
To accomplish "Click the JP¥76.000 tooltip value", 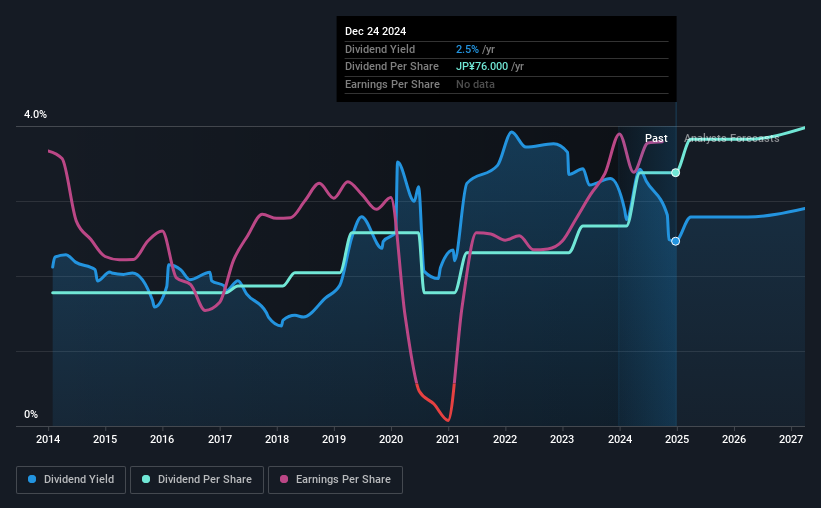I will (x=482, y=67).
